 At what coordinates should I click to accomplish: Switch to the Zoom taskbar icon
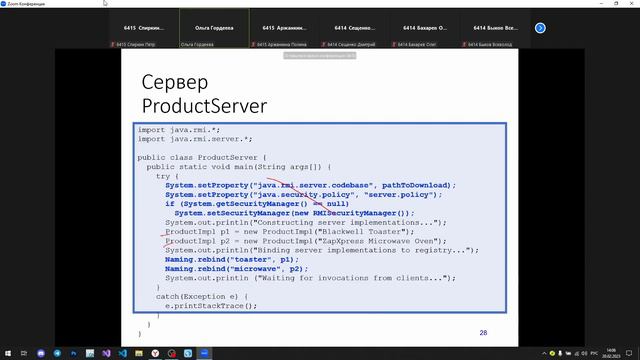point(204,353)
